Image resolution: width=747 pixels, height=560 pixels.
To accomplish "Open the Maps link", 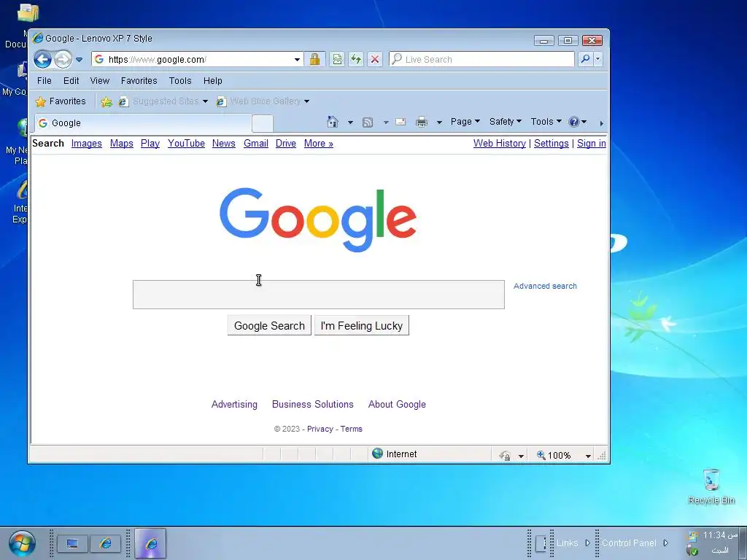I will coord(122,144).
